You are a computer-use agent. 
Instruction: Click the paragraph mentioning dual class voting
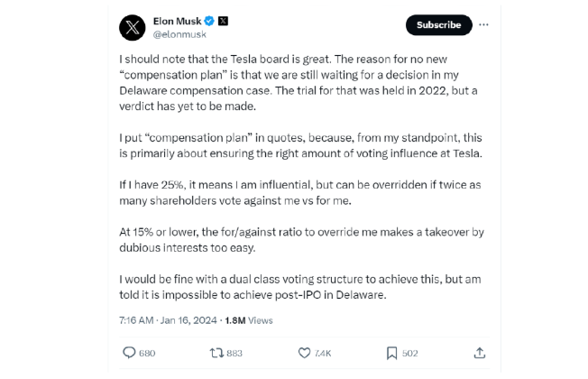[300, 287]
